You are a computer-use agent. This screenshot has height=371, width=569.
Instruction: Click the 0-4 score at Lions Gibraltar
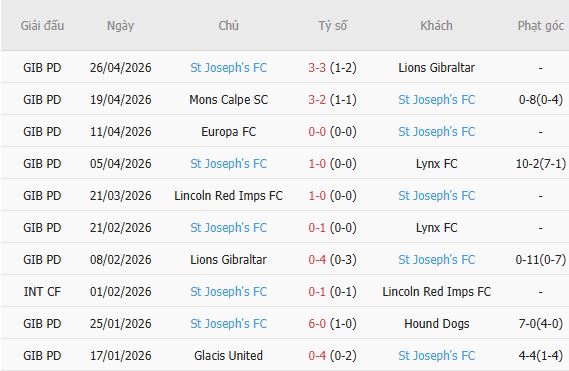[x=317, y=260]
